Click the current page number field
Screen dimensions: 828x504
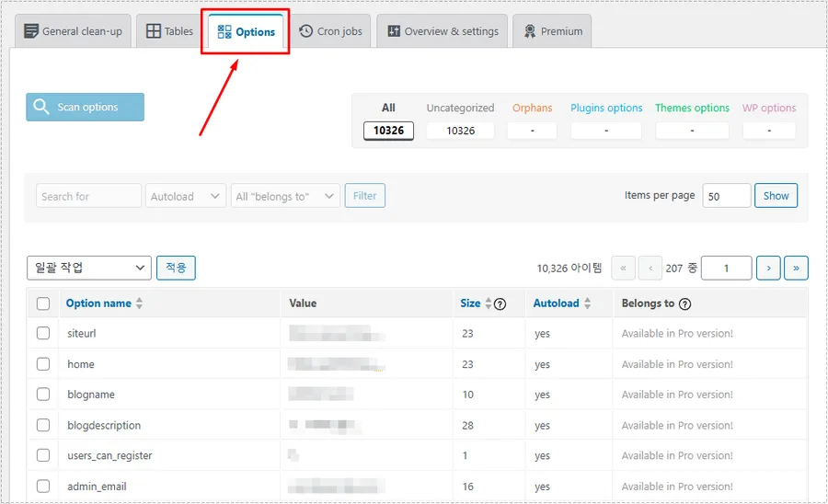click(727, 269)
